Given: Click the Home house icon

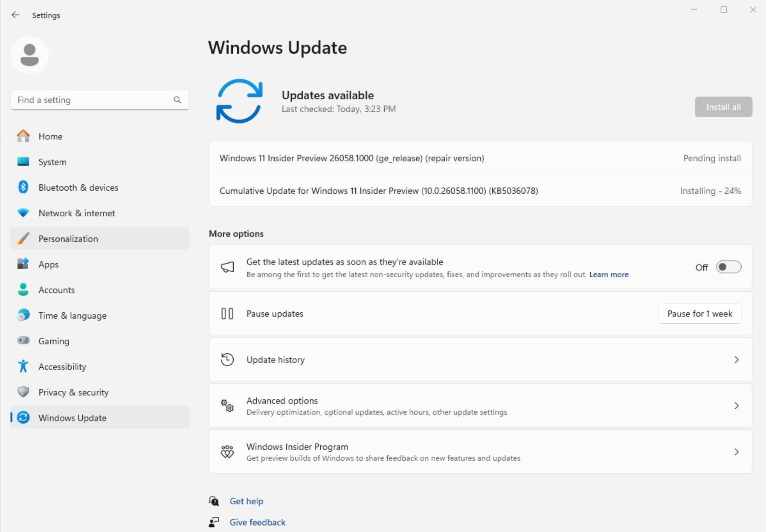Looking at the screenshot, I should tap(23, 136).
